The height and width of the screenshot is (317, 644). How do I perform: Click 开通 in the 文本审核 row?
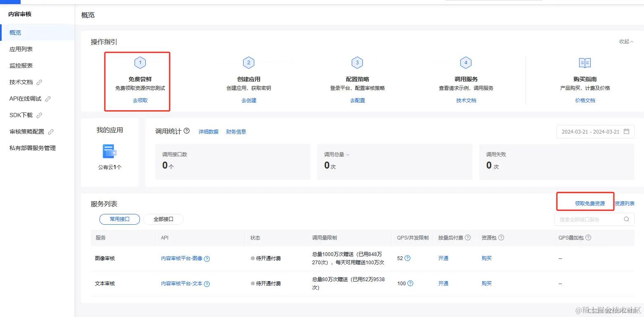pyautogui.click(x=443, y=284)
